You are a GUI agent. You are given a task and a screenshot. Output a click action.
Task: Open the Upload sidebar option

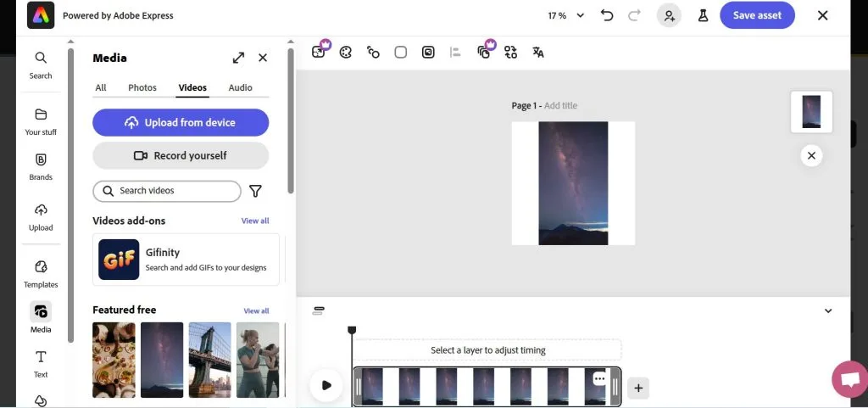click(41, 217)
